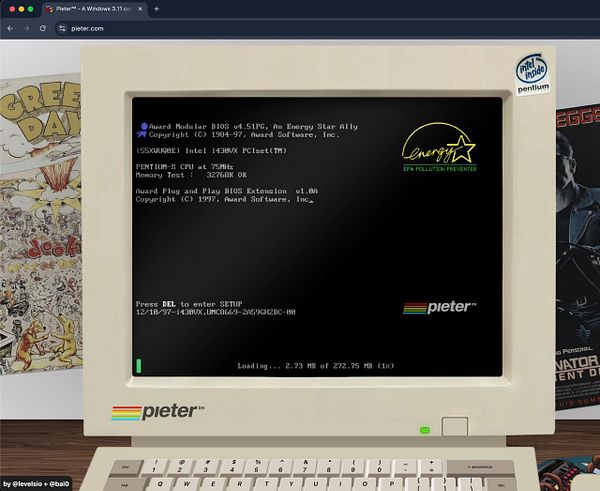Click the Backspace key on the keyboard

point(480,467)
